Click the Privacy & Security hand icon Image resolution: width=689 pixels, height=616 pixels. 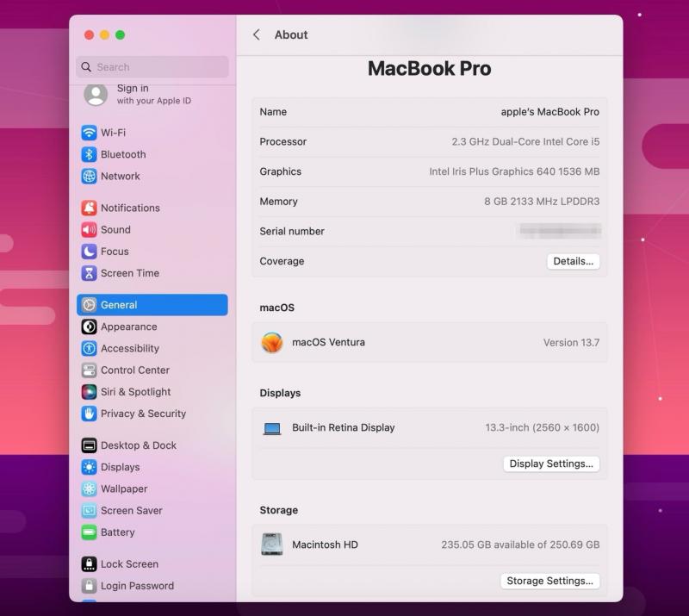89,414
